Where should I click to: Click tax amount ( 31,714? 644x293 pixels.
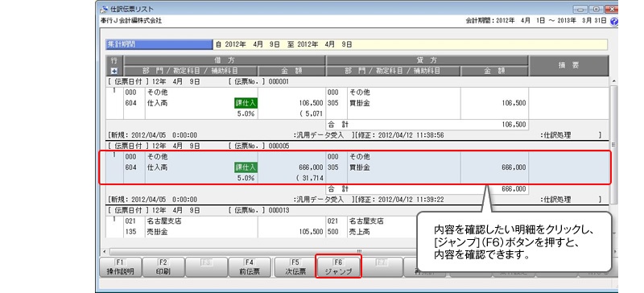coord(309,178)
